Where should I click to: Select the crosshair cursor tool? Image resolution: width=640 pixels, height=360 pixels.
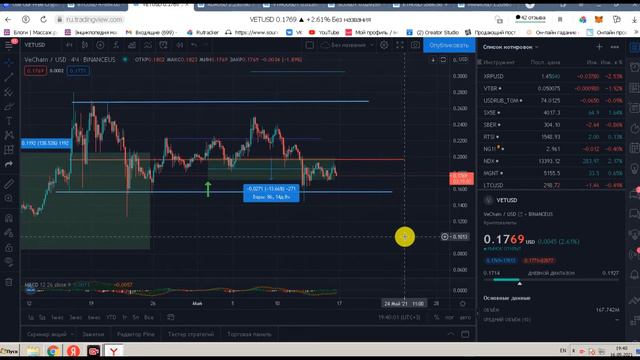point(9,62)
